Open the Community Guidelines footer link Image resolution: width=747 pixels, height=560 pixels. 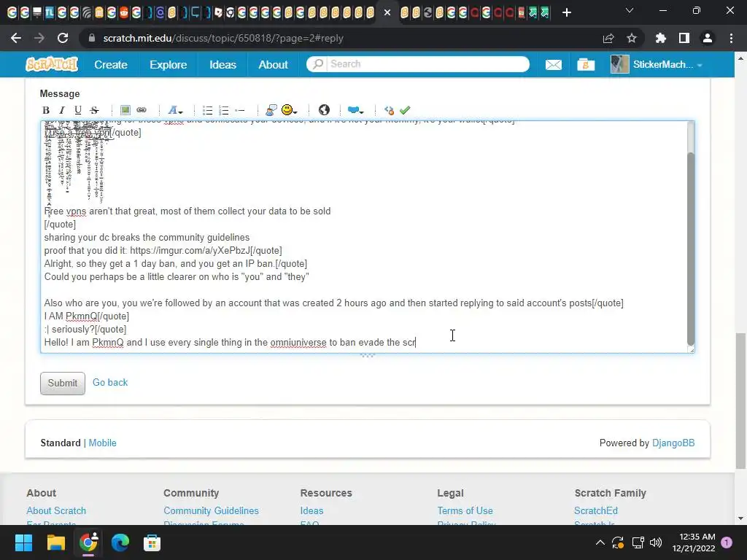point(211,510)
